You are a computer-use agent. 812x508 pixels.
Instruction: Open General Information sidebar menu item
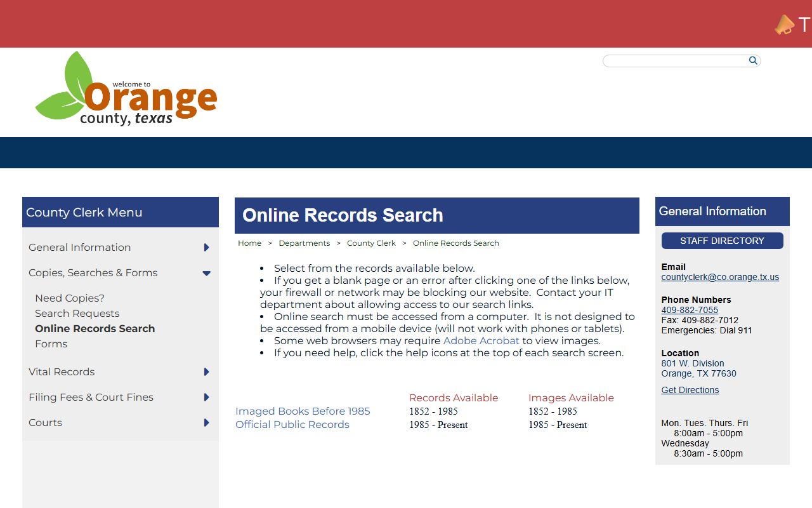(x=80, y=248)
